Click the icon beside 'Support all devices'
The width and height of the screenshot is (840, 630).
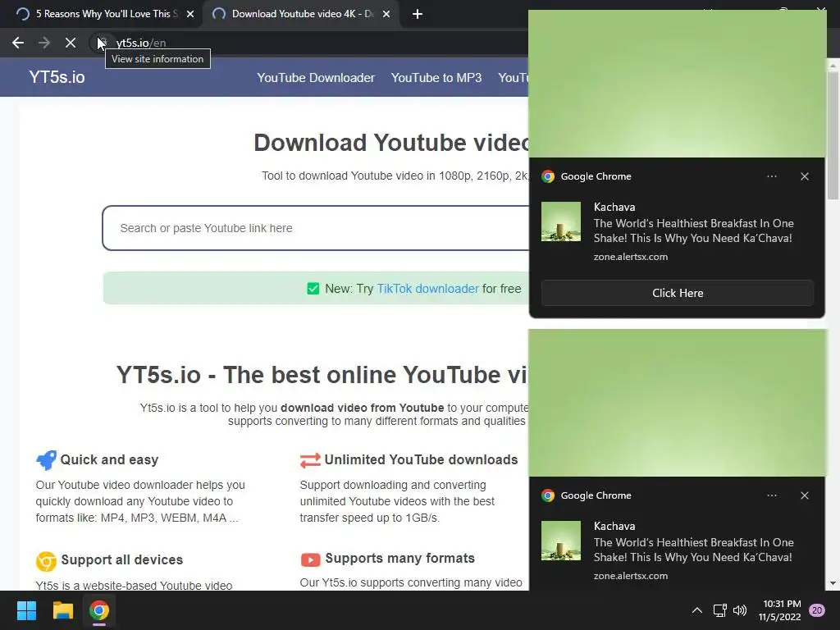(x=46, y=561)
